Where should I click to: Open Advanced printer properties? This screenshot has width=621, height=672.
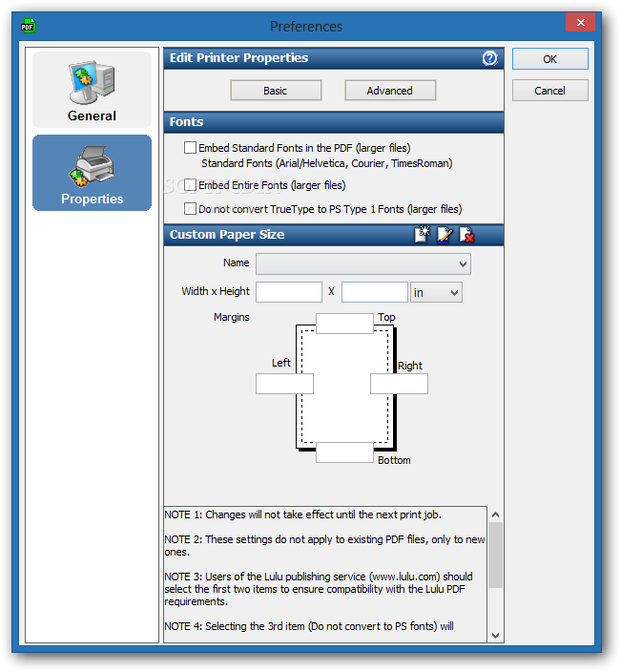(390, 91)
